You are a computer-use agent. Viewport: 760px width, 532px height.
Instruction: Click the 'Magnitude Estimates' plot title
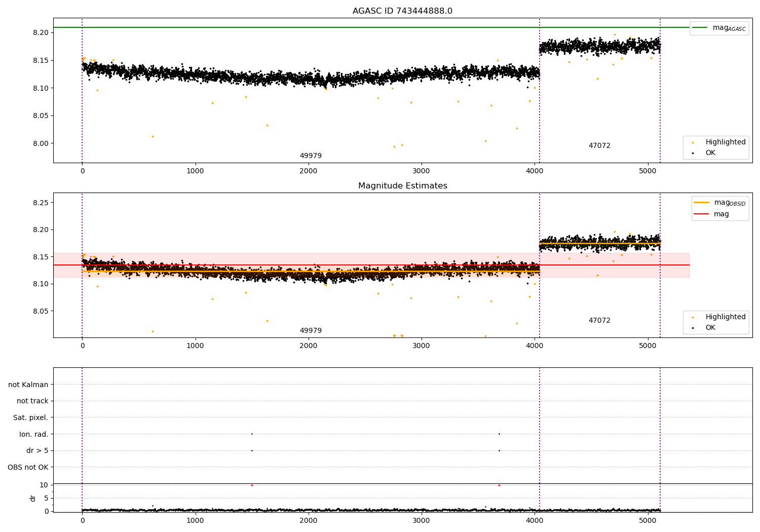click(x=402, y=186)
